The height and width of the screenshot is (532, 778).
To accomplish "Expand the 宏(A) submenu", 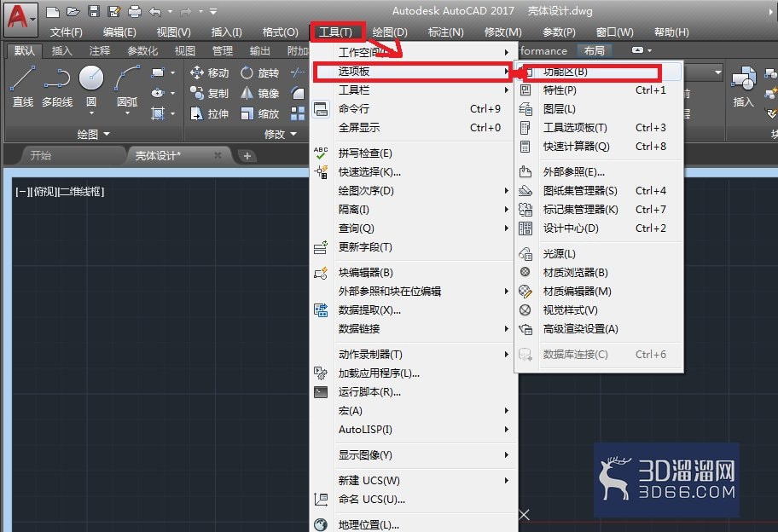I will tap(413, 411).
